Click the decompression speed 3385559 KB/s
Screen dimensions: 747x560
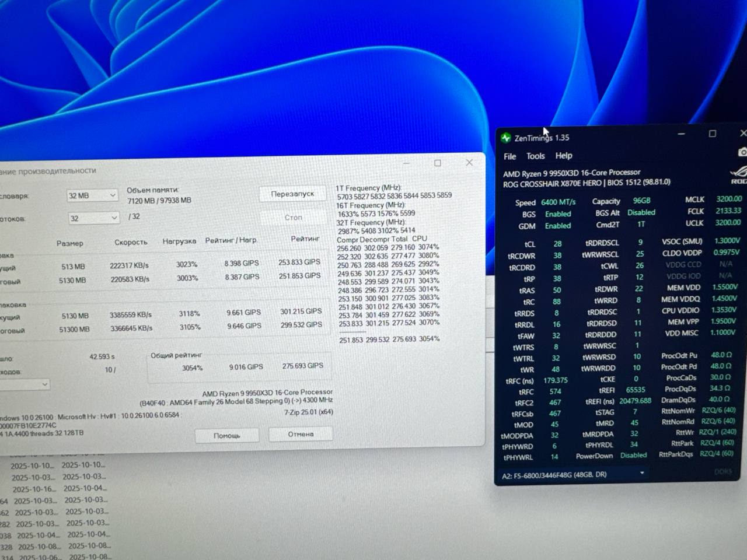(131, 315)
